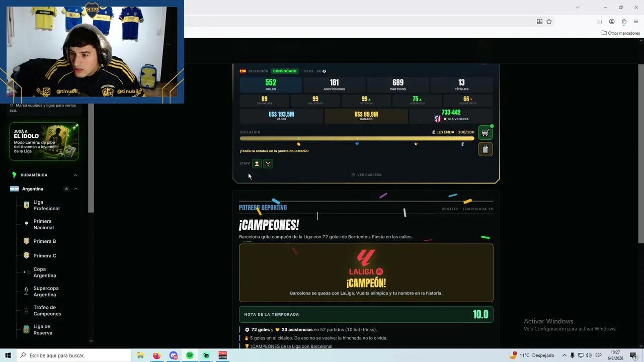Click the 89 Definición attribute
The height and width of the screenshot is (362, 644).
pyautogui.click(x=264, y=101)
